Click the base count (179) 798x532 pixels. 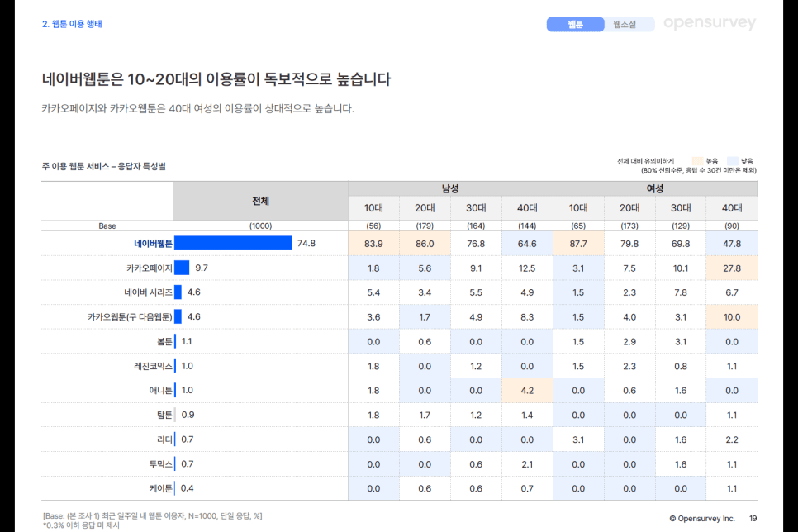[x=425, y=226]
